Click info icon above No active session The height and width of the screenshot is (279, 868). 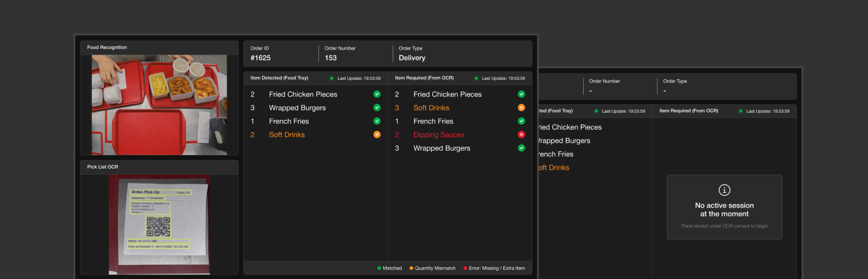pos(724,190)
